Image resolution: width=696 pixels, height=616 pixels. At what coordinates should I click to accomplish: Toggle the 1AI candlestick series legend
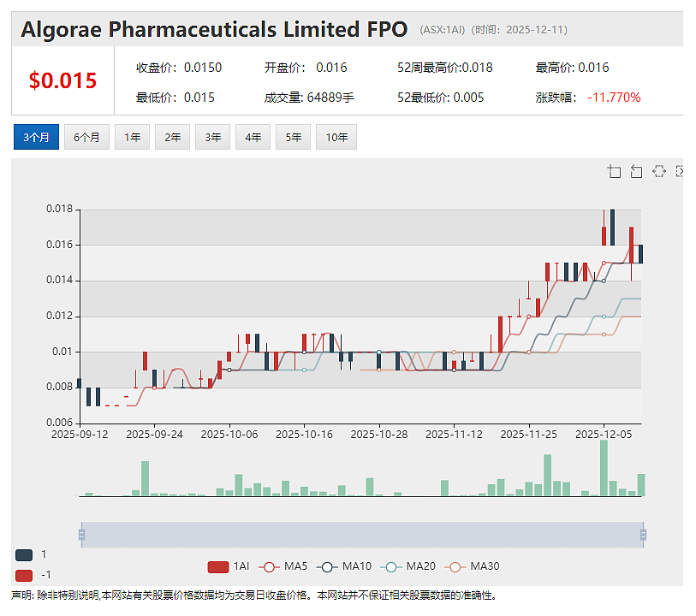(x=229, y=566)
